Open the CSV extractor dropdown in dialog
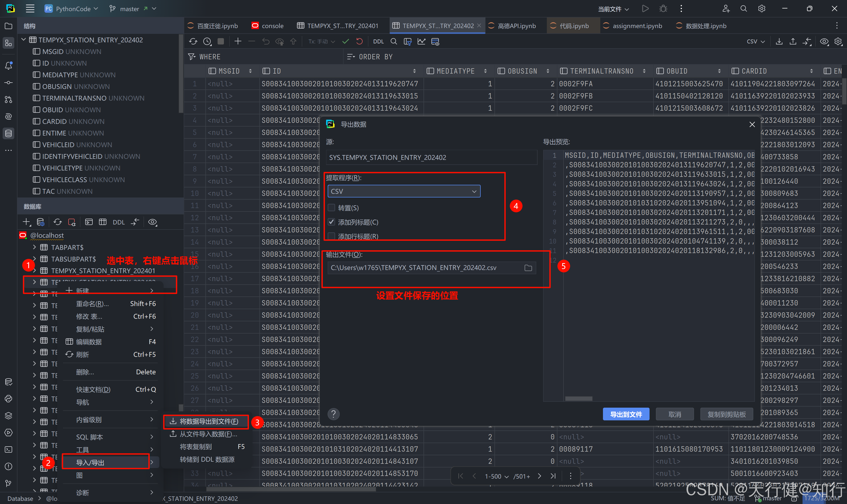This screenshot has width=847, height=504. [x=404, y=191]
